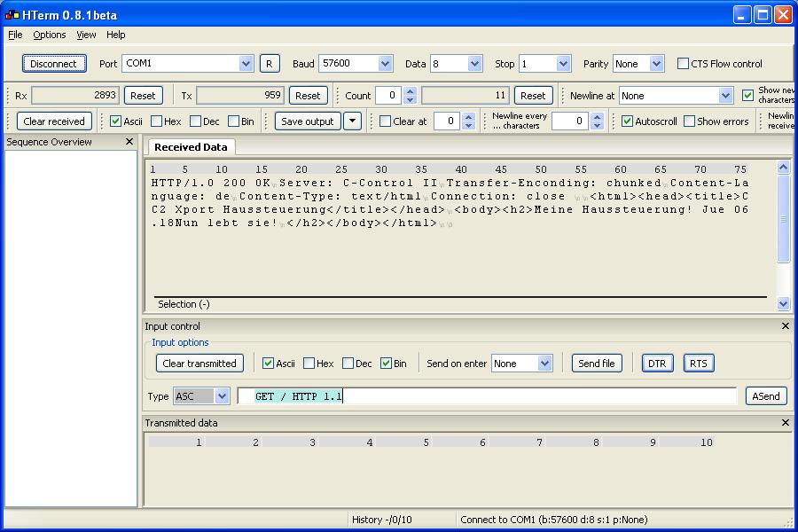Open the Options menu
This screenshot has height=532, width=798.
pyautogui.click(x=50, y=35)
